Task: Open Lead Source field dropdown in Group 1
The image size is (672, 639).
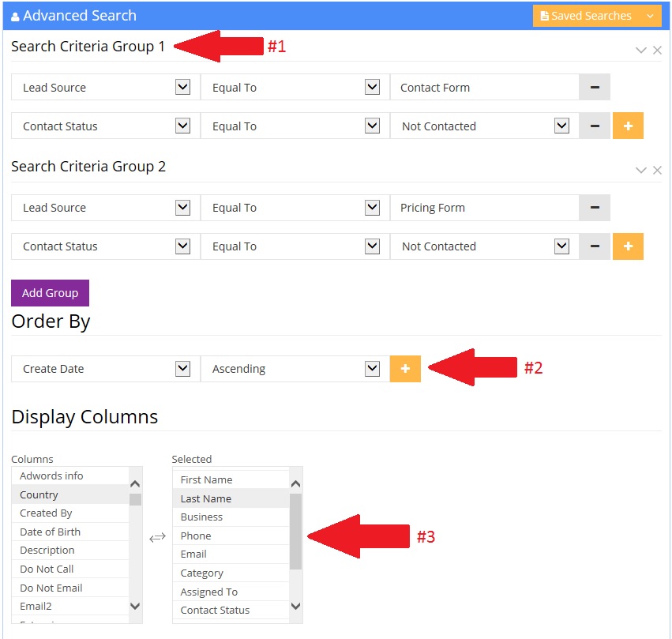Action: (x=182, y=88)
